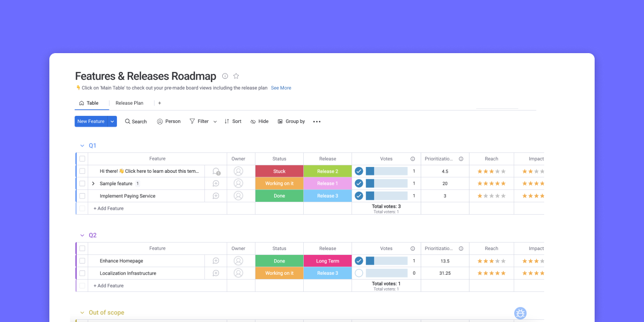Open the Person filter icon
This screenshot has height=322, width=644.
tap(160, 121)
